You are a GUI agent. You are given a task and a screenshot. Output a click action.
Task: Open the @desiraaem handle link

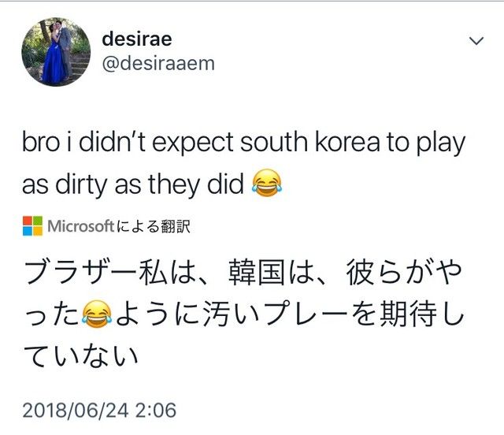pos(158,63)
